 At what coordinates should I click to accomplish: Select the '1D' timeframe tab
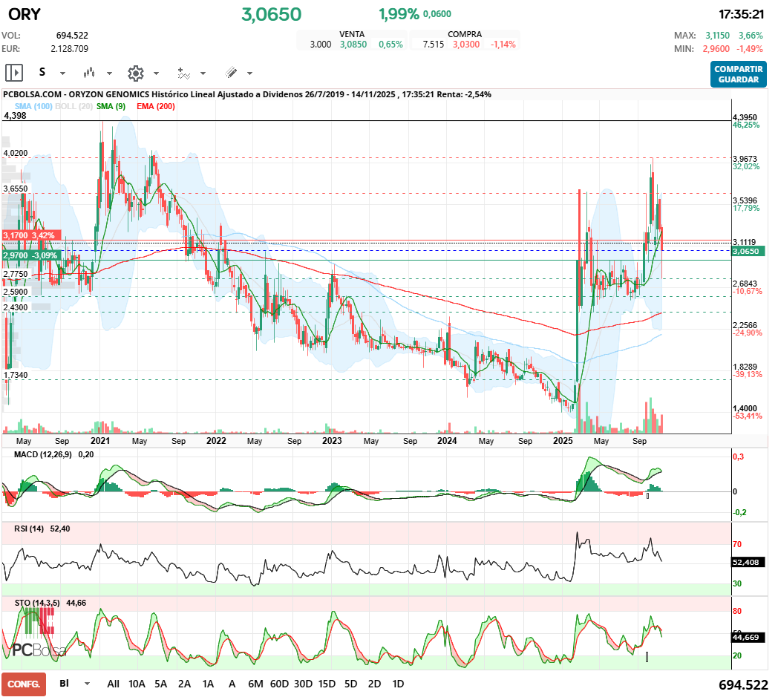pyautogui.click(x=398, y=683)
